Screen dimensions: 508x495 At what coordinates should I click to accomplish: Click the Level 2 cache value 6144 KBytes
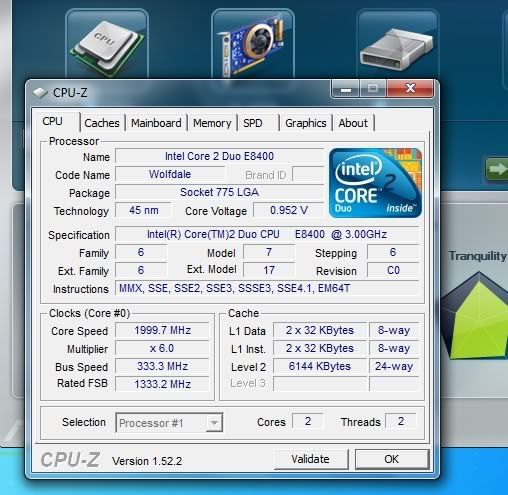tap(320, 366)
